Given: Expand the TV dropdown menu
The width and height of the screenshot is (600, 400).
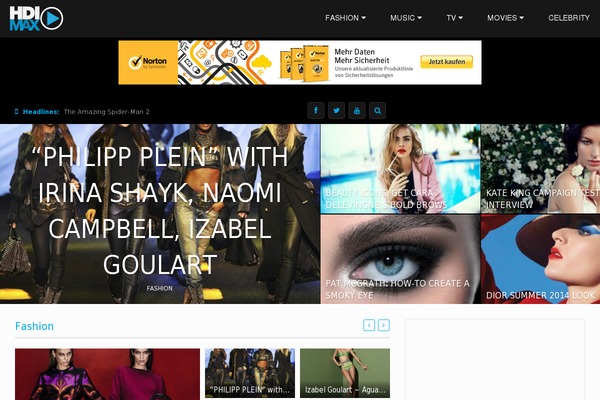Looking at the screenshot, I should coord(454,18).
